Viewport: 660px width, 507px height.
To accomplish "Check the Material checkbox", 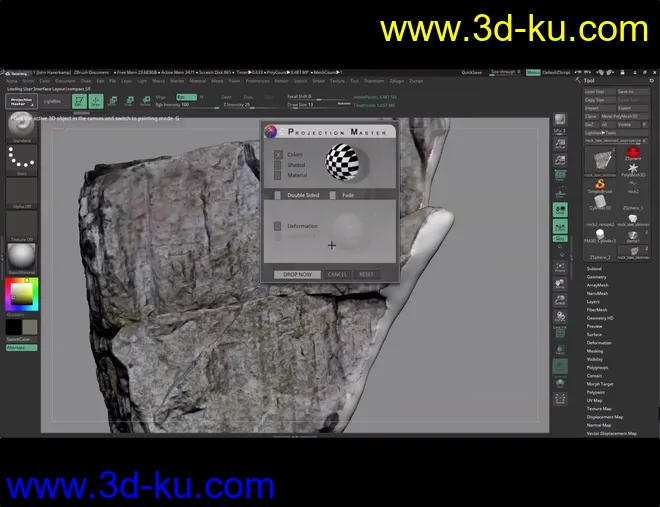I will click(x=278, y=175).
